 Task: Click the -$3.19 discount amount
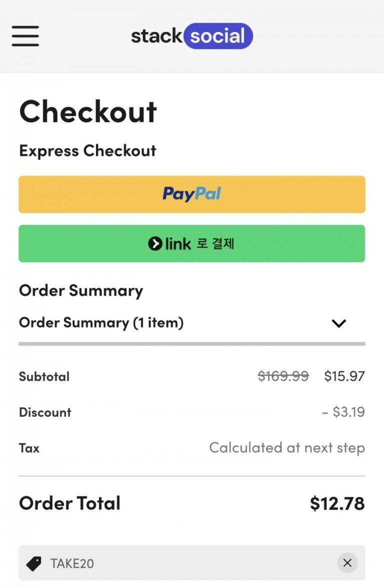click(343, 412)
